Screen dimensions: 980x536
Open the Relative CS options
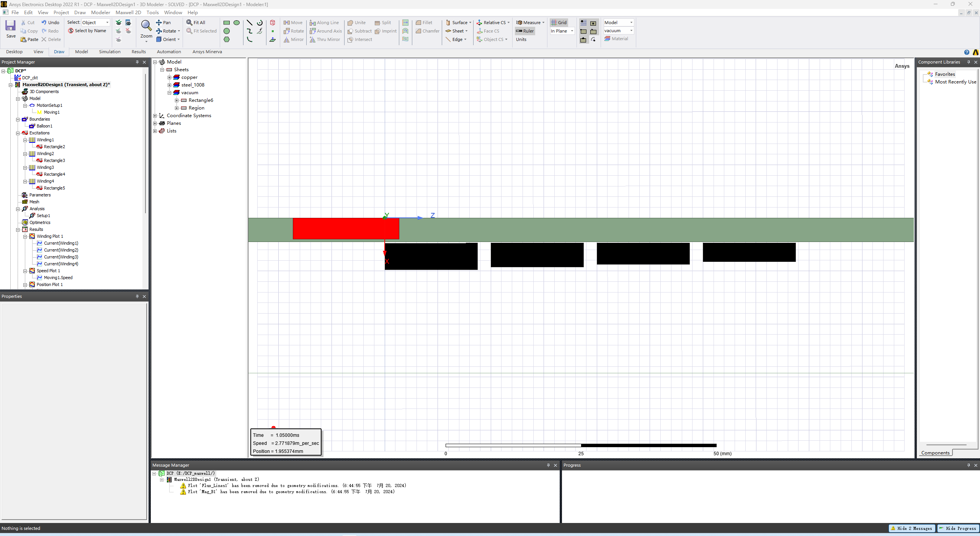(493, 23)
